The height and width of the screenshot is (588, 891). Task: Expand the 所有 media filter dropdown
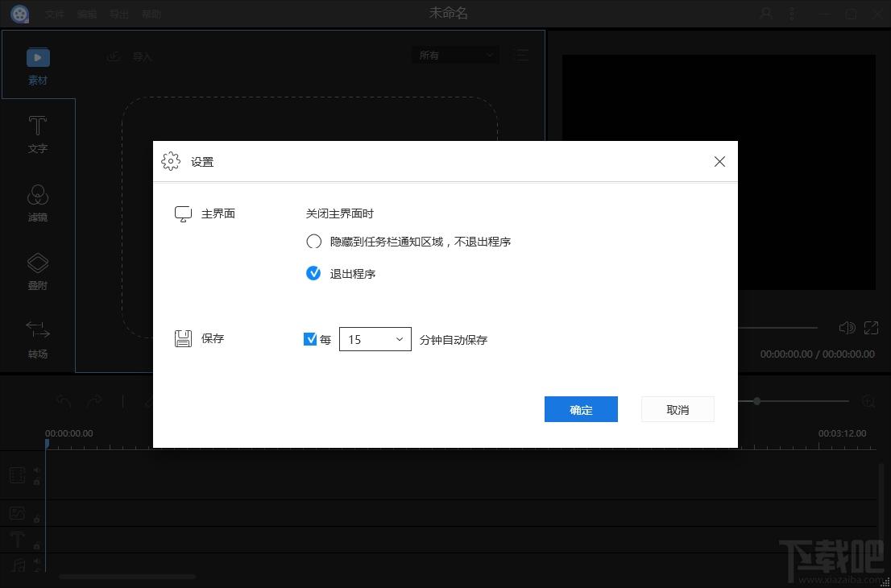(455, 55)
